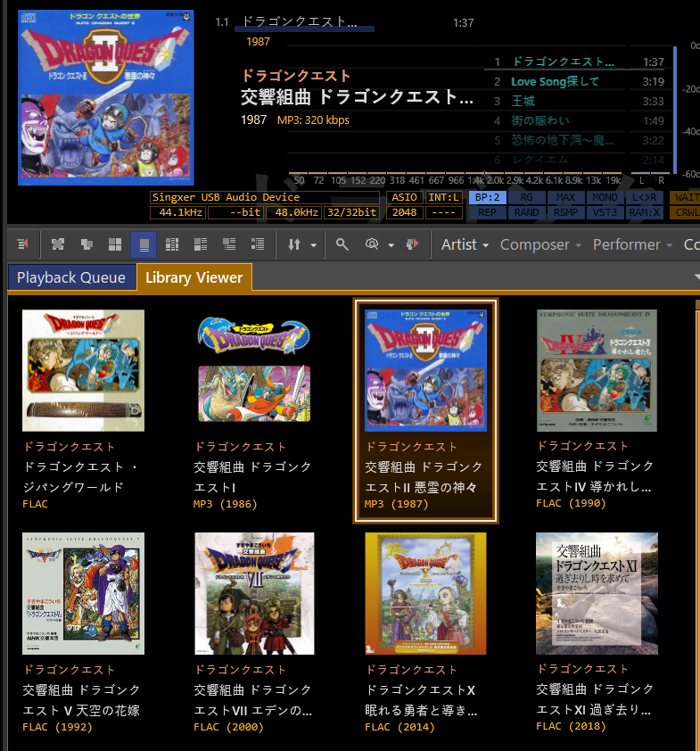Expand the search filter dropdown arrow
The height and width of the screenshot is (751, 700).
point(391,245)
